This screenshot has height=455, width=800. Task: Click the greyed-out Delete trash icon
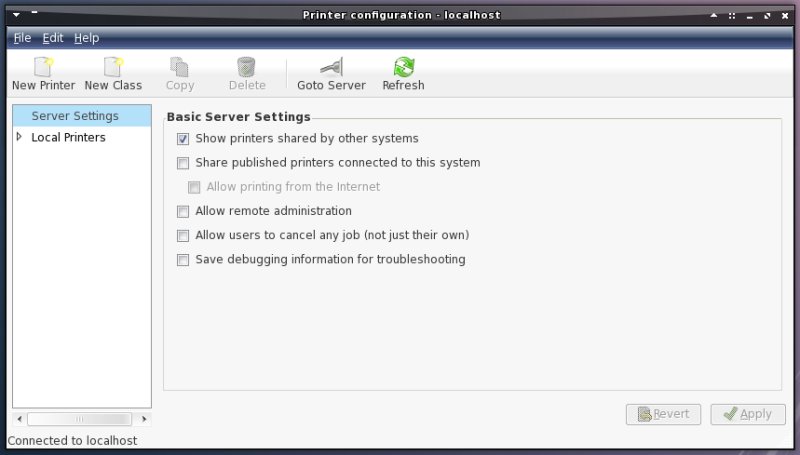click(x=246, y=67)
